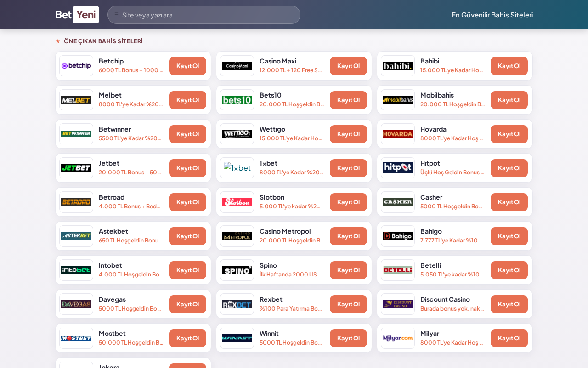This screenshot has height=368, width=588.
Task: Click the Bahigo logo icon
Action: click(x=398, y=236)
